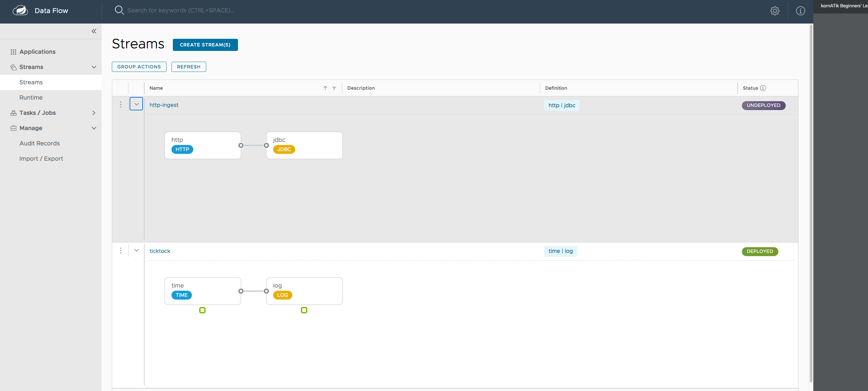The image size is (868, 391).
Task: Collapse the ticktock row details
Action: tap(136, 250)
